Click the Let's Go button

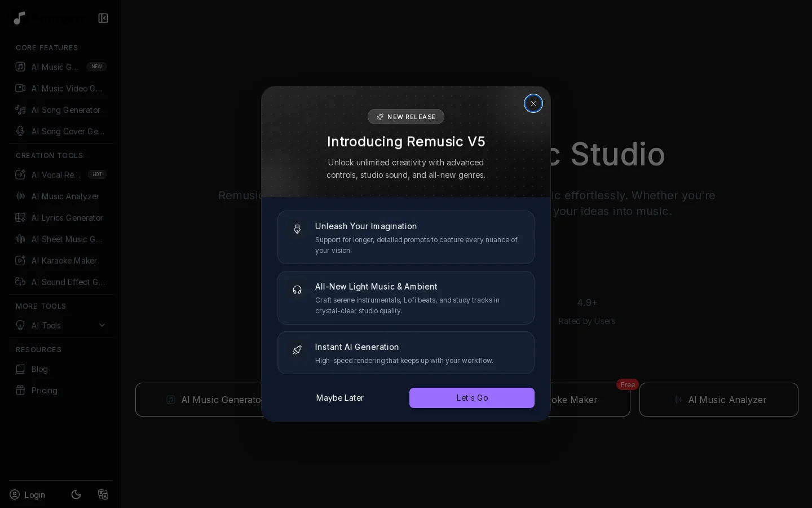471,398
